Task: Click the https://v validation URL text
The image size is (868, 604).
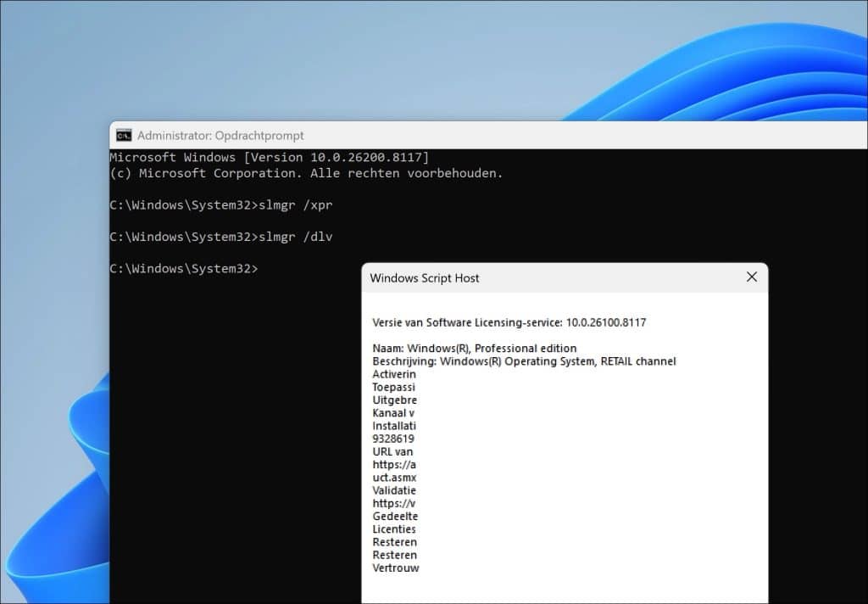Action: pyautogui.click(x=394, y=503)
